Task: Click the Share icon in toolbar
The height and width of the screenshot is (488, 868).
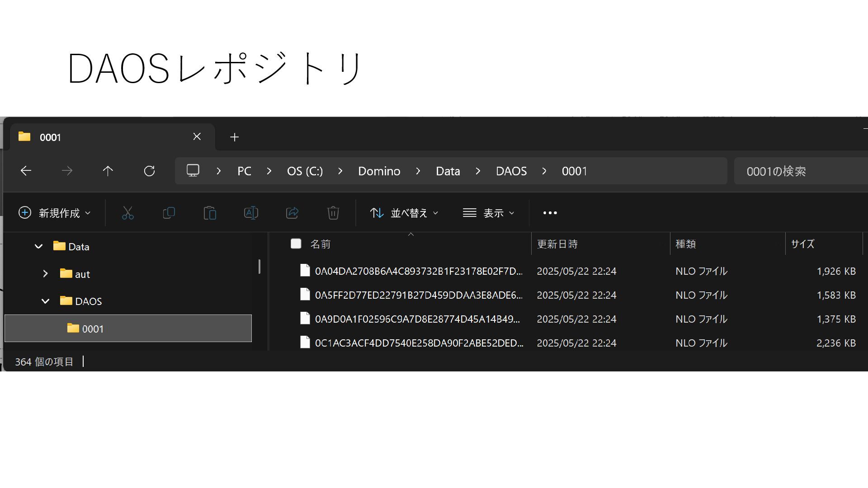Action: click(292, 213)
